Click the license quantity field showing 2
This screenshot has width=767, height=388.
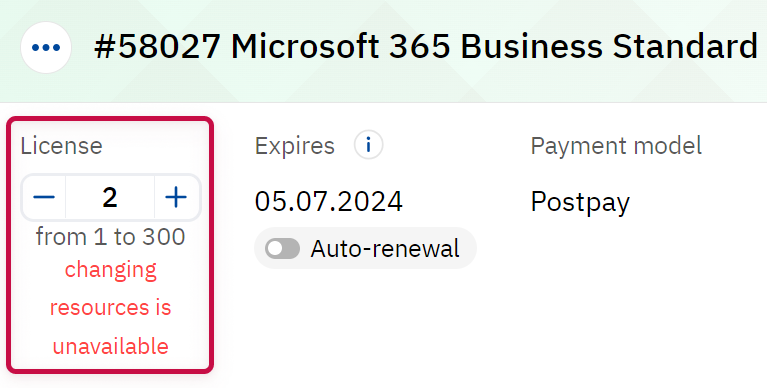coord(110,197)
